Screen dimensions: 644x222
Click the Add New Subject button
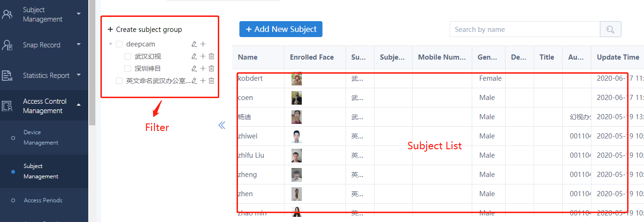click(x=281, y=29)
